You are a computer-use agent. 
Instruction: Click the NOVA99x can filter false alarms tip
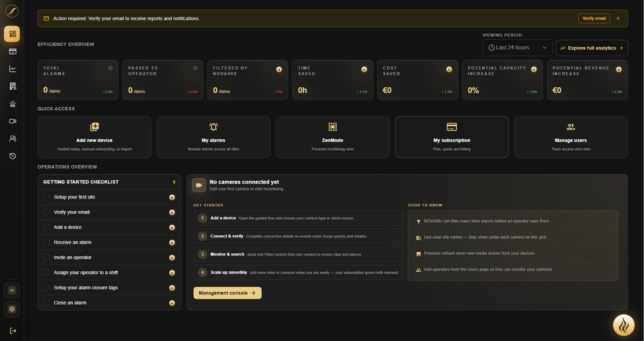[513, 221]
